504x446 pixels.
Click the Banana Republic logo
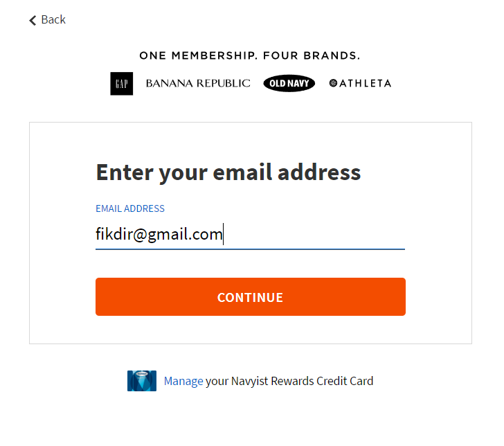pyautogui.click(x=198, y=83)
